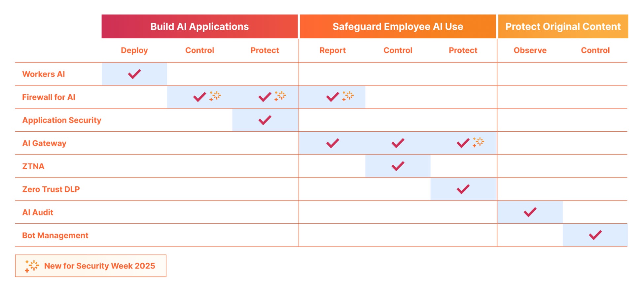Click the checkmark in the Workers AI row

[x=134, y=74]
